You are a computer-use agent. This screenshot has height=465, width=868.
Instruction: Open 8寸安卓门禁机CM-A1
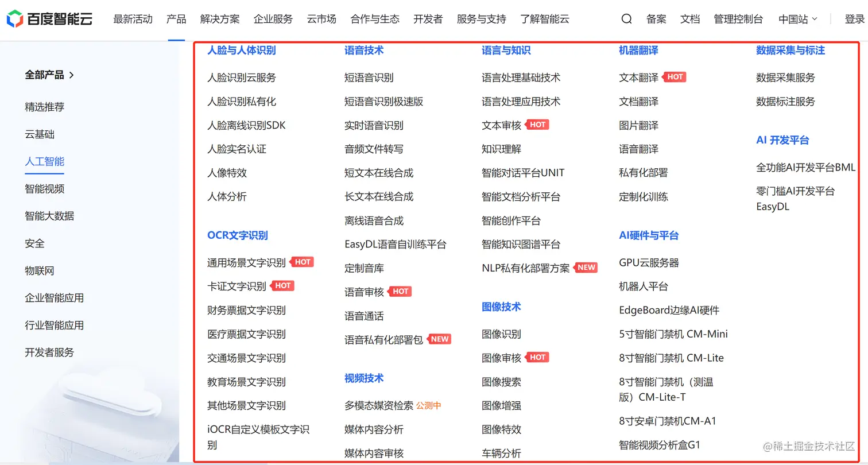coord(668,421)
